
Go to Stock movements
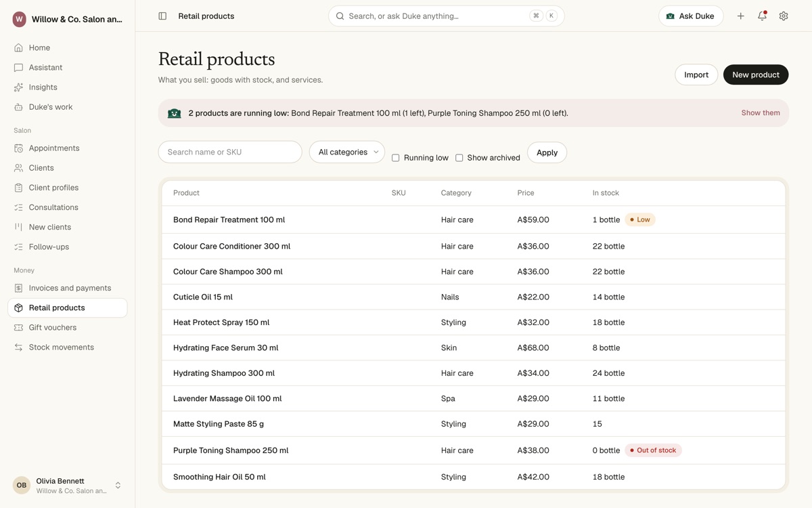[67, 347]
